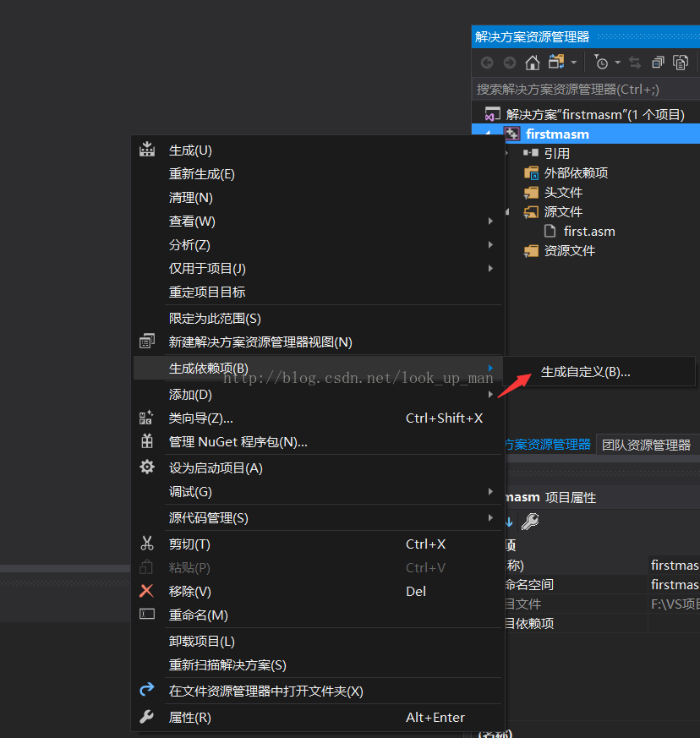The width and height of the screenshot is (700, 738).
Task: Select the first.asm file in the tree
Action: click(x=589, y=232)
